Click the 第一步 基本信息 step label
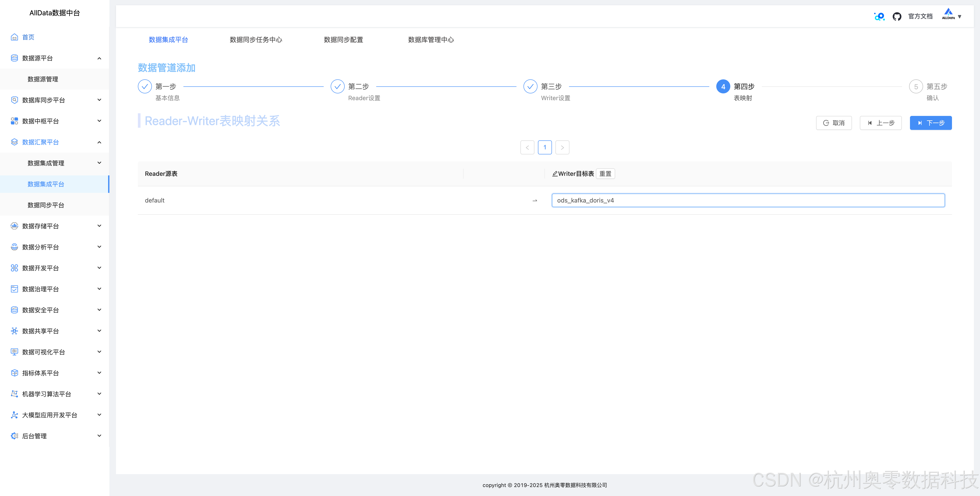The image size is (980, 496). point(167,92)
